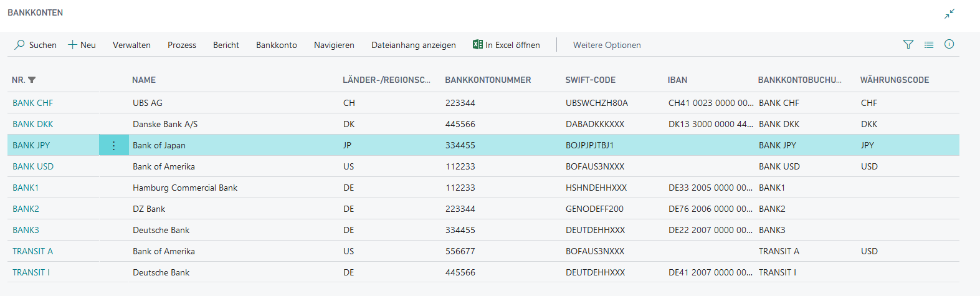Open the BANK2 account link
The image size is (980, 296).
tap(26, 209)
